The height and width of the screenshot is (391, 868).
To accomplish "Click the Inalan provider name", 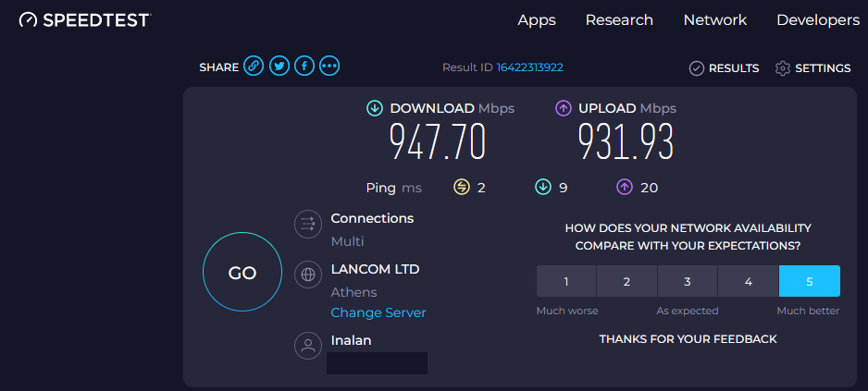I will pos(351,341).
